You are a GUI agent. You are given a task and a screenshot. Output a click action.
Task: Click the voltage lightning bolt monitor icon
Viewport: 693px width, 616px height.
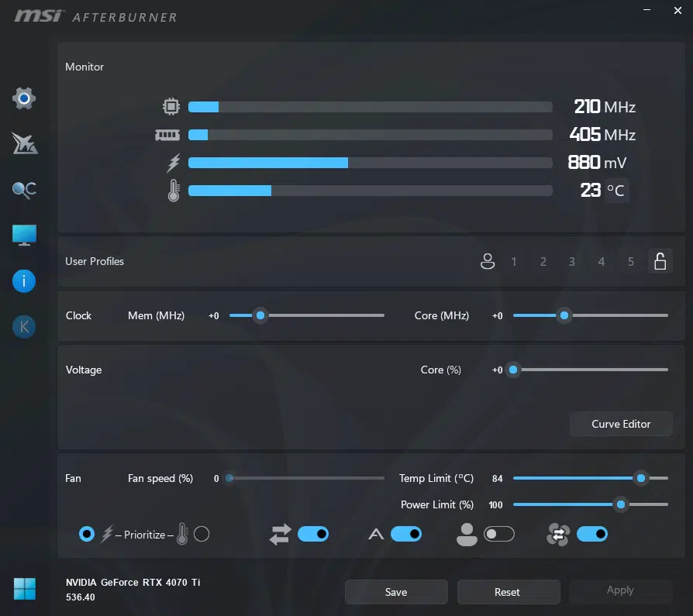pos(174,163)
